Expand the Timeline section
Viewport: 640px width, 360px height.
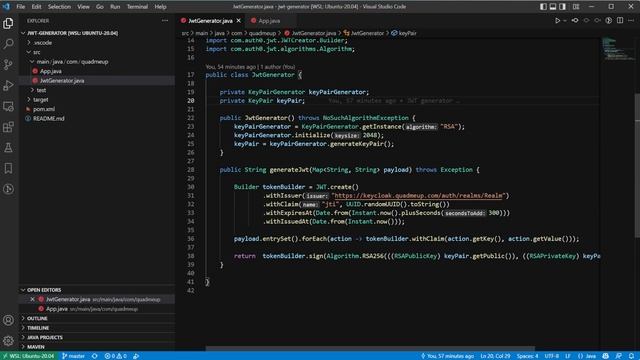point(97,328)
